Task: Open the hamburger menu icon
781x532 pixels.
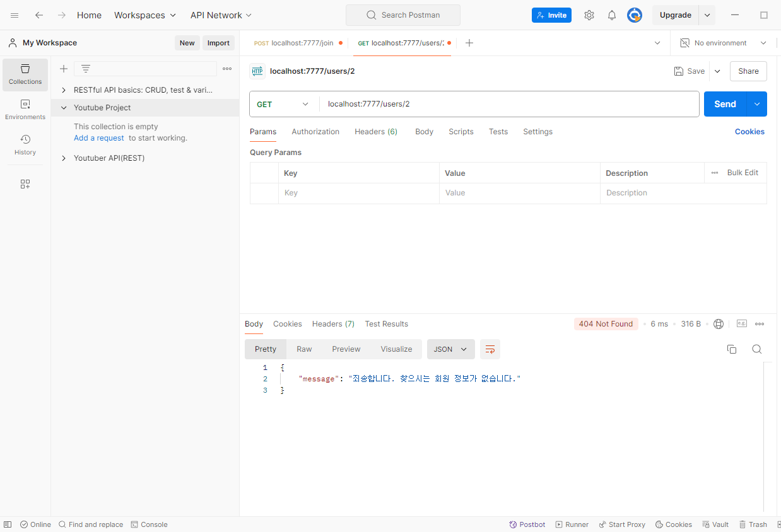Action: [x=15, y=15]
